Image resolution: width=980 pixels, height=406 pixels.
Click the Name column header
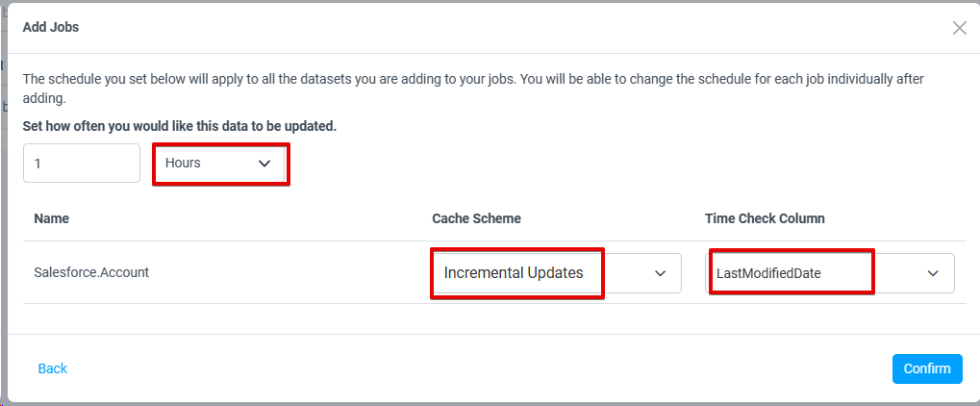(51, 218)
